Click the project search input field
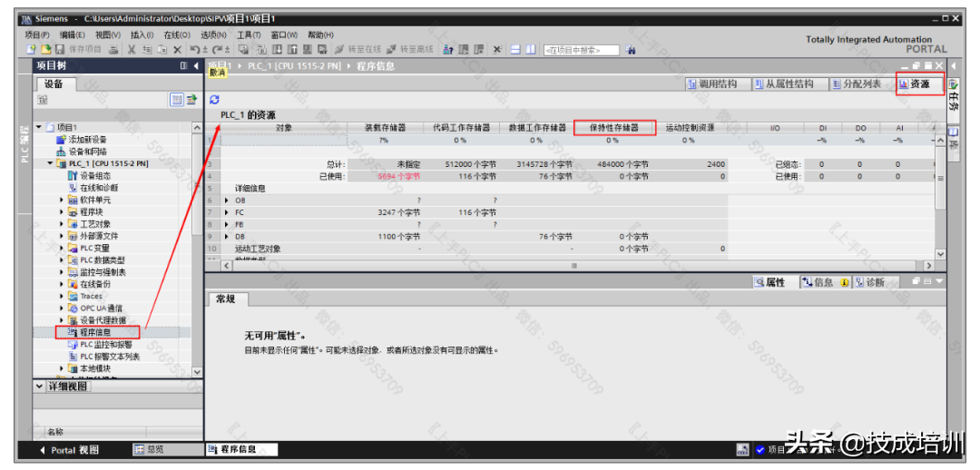Image resolution: width=980 pixels, height=470 pixels. (x=581, y=50)
